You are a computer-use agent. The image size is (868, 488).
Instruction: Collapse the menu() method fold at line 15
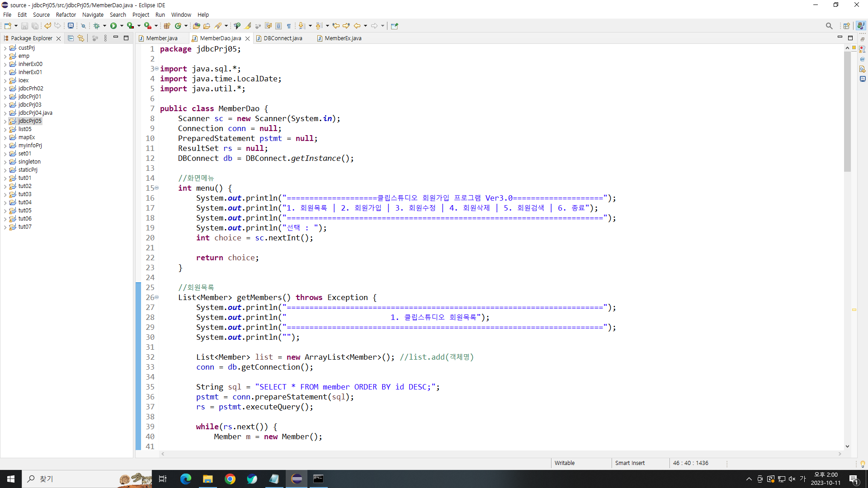(x=157, y=188)
